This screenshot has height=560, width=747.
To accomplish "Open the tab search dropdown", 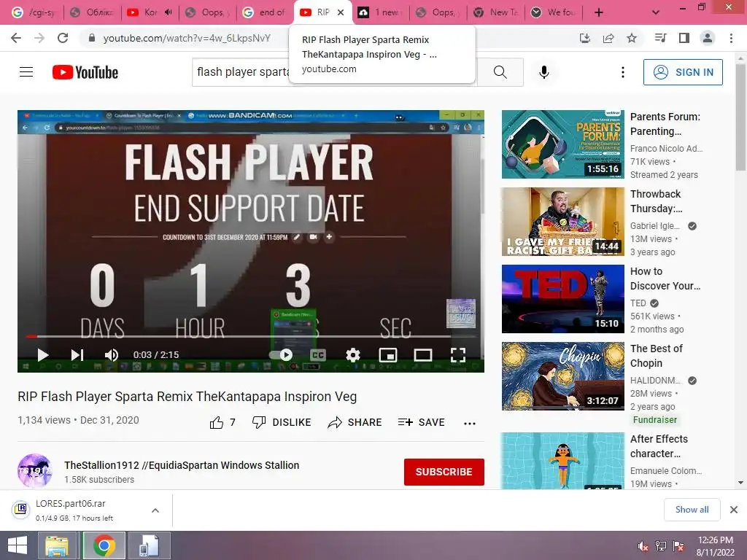I will (656, 12).
